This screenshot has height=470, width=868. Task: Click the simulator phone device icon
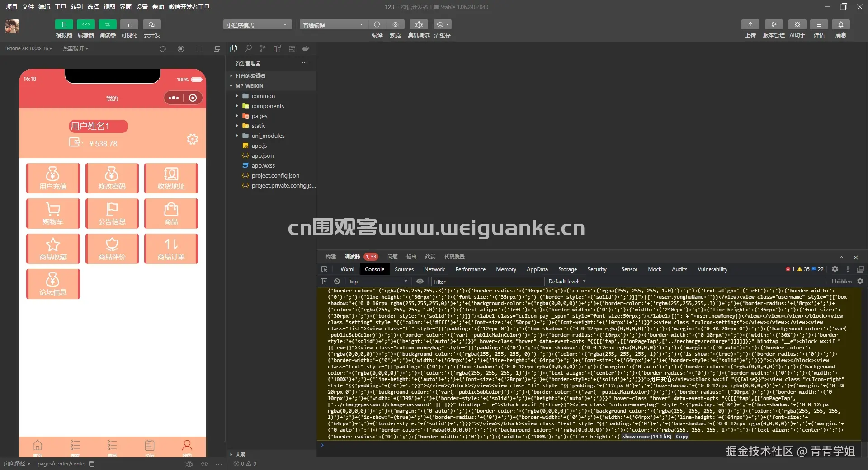click(x=199, y=49)
